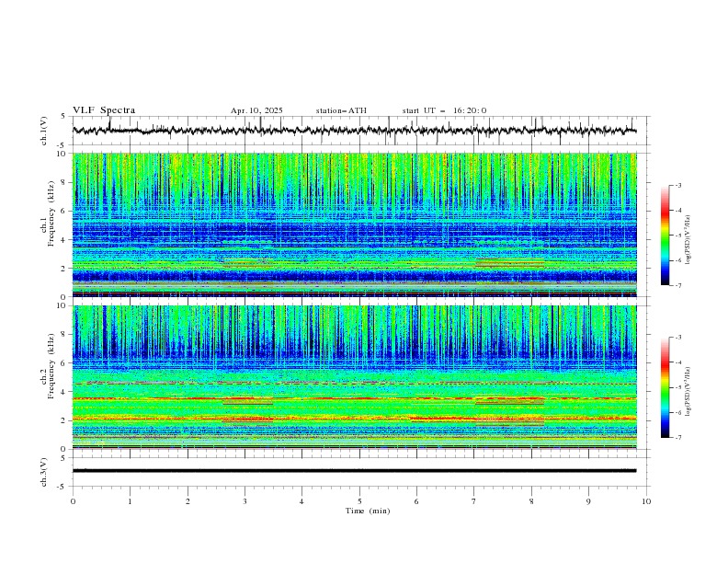Click the '5' tick on ch.1(V) axis

[x=64, y=116]
